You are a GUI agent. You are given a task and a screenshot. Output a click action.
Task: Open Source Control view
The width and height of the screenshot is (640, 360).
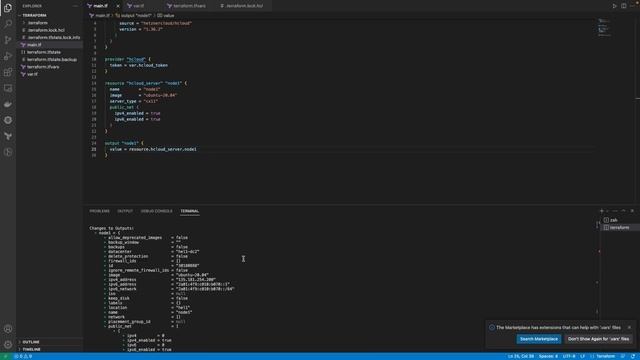point(8,40)
